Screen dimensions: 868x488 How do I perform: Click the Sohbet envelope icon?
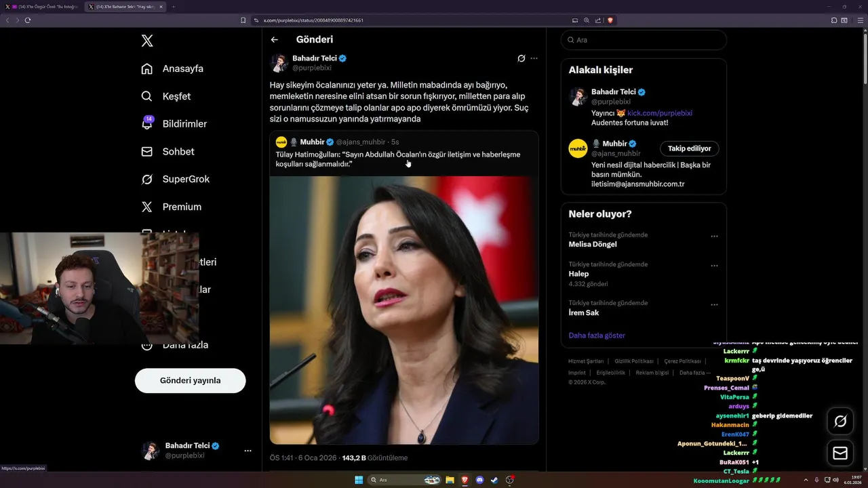point(146,152)
